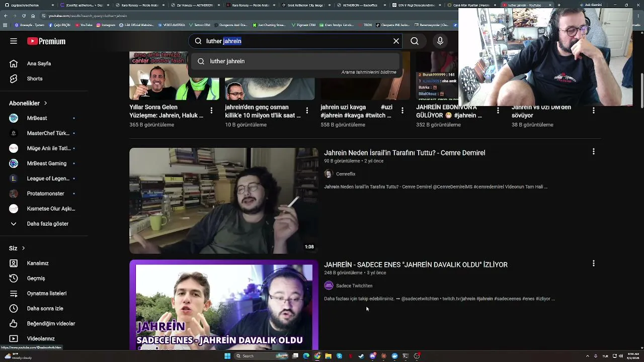This screenshot has height=362, width=644.
Task: Open the Windows Start menu
Action: 227,356
